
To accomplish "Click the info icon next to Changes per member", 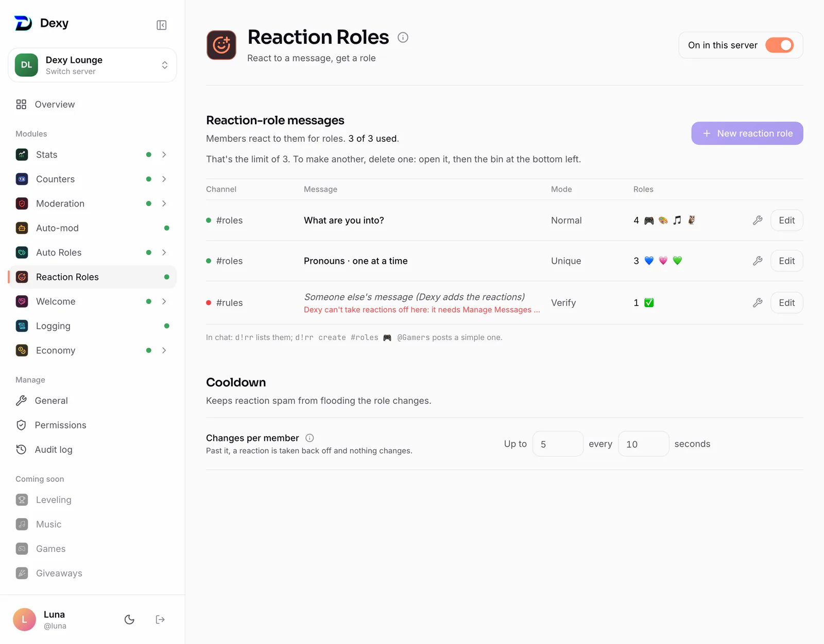I will (310, 438).
